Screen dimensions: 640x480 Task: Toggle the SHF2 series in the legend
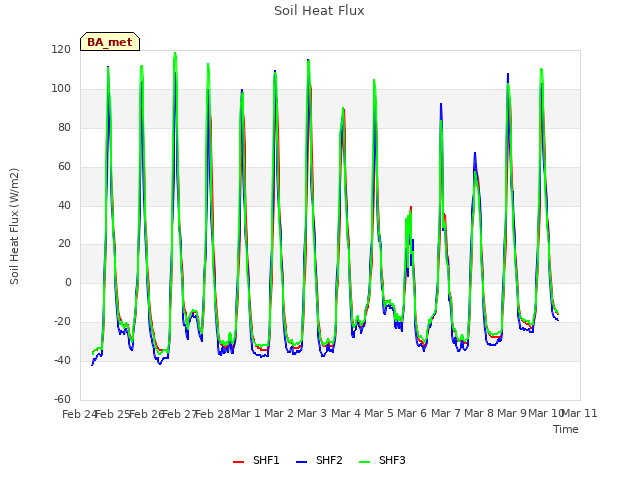(319, 460)
